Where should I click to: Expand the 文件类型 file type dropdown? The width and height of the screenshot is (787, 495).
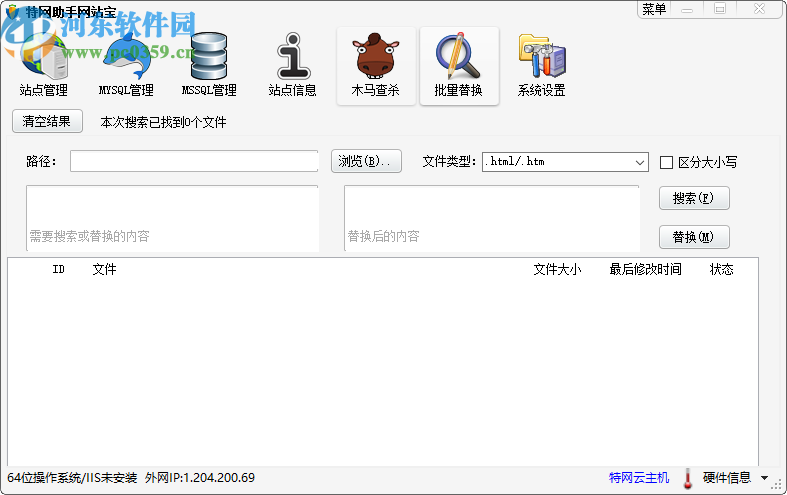coord(639,162)
